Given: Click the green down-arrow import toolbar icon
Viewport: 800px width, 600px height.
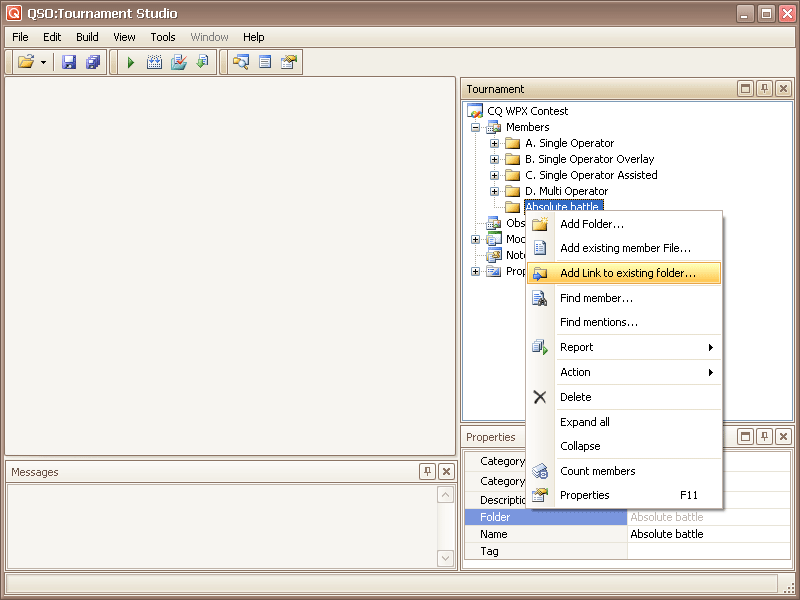Looking at the screenshot, I should point(203,62).
